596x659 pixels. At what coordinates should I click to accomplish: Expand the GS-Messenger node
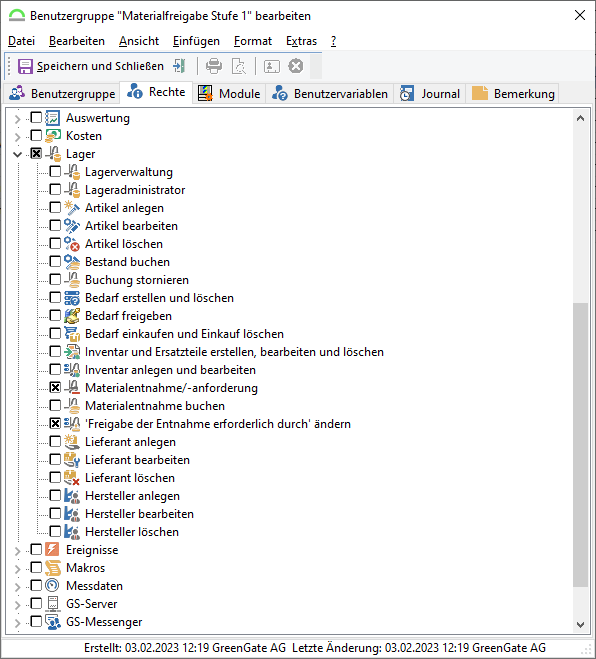tap(17, 622)
